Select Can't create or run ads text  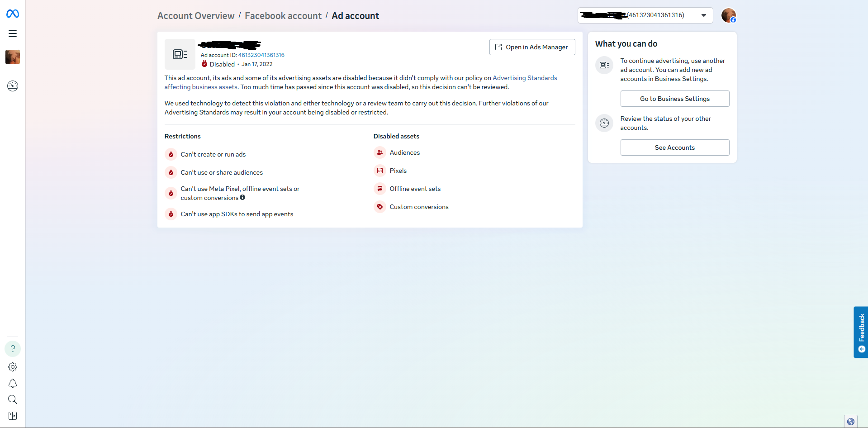coord(213,154)
